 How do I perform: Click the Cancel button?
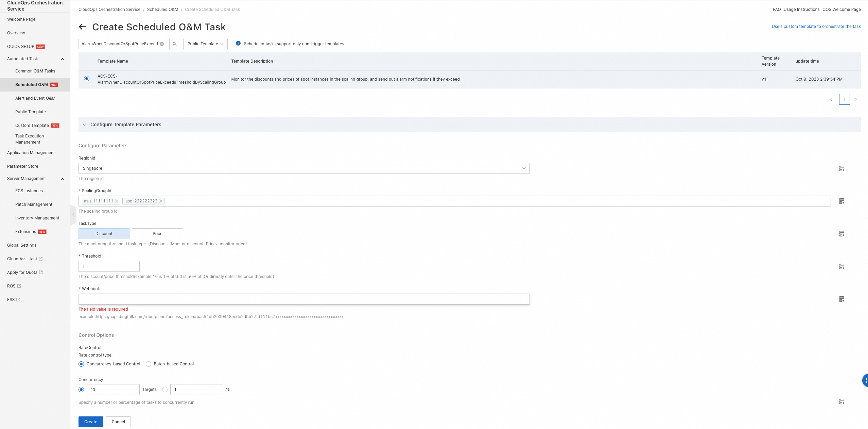(118, 422)
